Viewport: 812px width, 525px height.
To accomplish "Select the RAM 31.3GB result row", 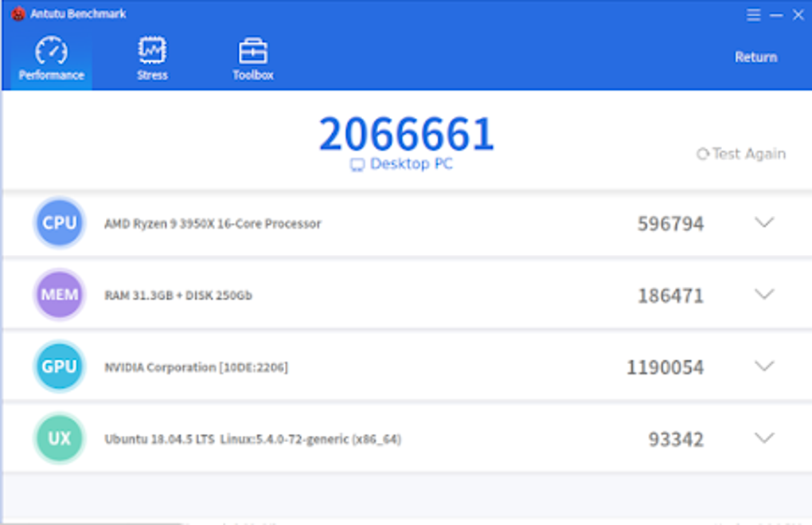I will coord(179,295).
